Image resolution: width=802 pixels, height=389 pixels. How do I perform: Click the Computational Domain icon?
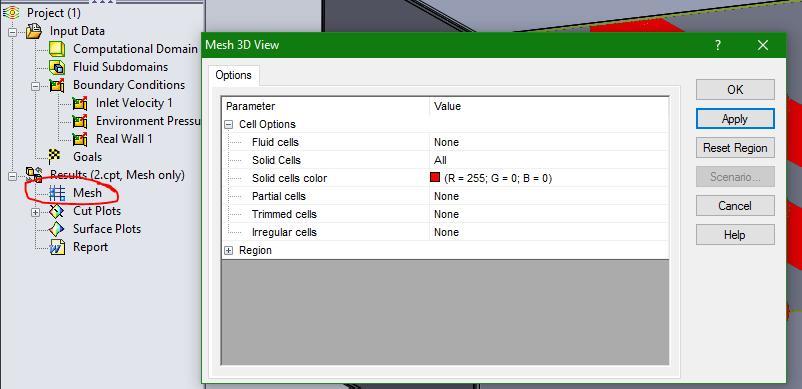coord(57,49)
